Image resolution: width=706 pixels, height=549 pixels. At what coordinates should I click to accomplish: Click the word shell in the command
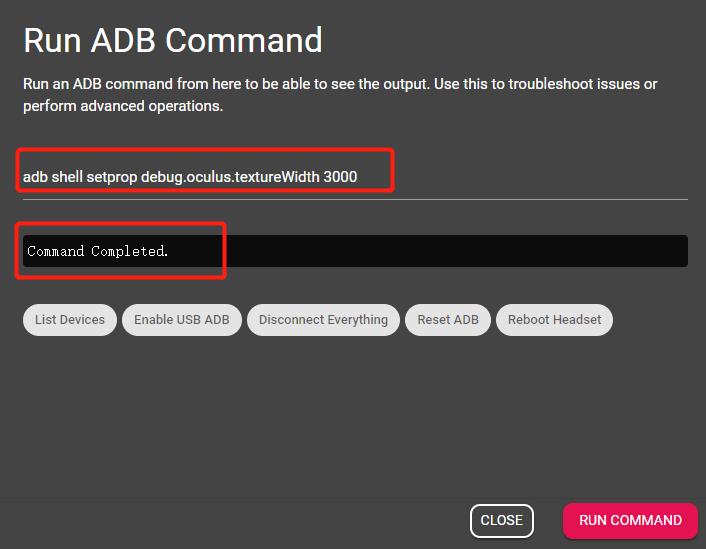pos(67,177)
